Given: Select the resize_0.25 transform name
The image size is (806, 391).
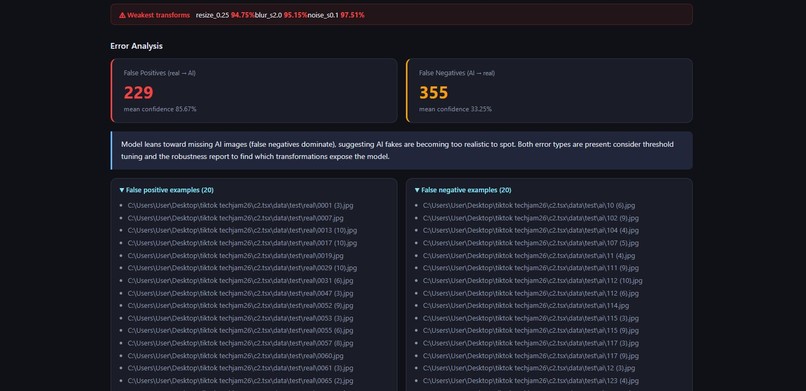Looking at the screenshot, I should 212,15.
